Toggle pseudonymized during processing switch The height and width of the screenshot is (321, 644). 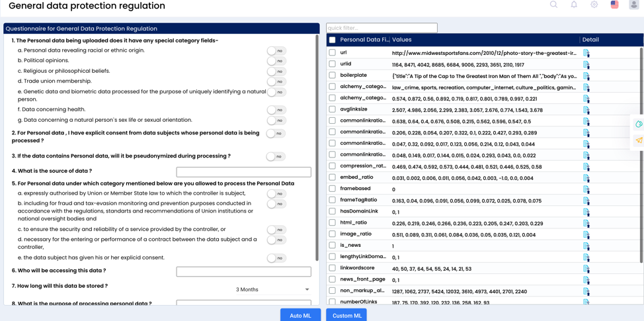point(276,157)
